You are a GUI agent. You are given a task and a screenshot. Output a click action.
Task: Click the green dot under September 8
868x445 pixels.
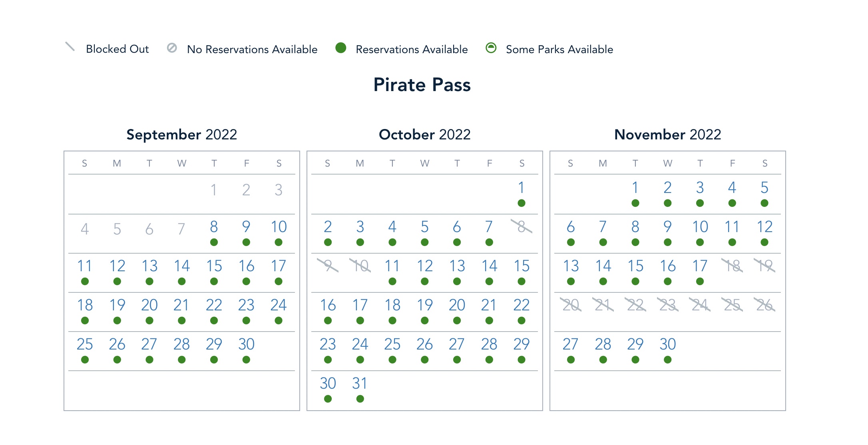pyautogui.click(x=214, y=242)
